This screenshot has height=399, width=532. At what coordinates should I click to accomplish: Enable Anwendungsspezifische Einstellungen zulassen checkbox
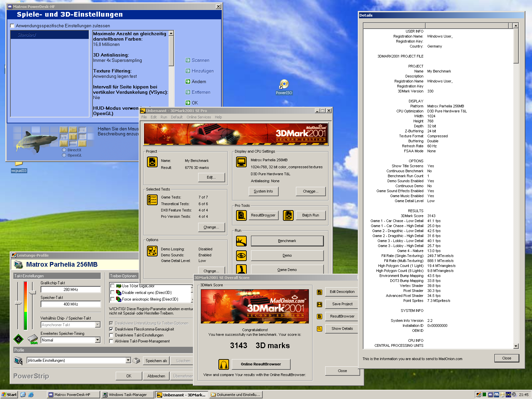point(12,26)
